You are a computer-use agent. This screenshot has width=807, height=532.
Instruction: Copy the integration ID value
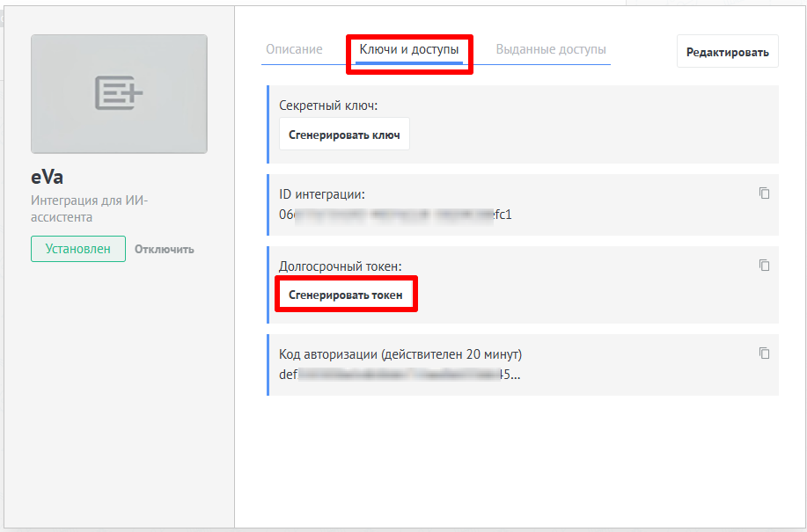coord(764,193)
